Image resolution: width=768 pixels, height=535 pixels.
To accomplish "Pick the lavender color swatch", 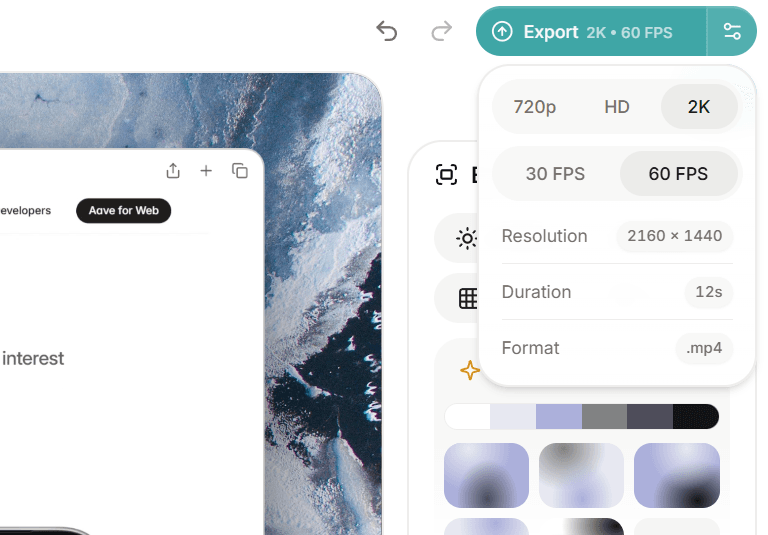I will (558, 416).
